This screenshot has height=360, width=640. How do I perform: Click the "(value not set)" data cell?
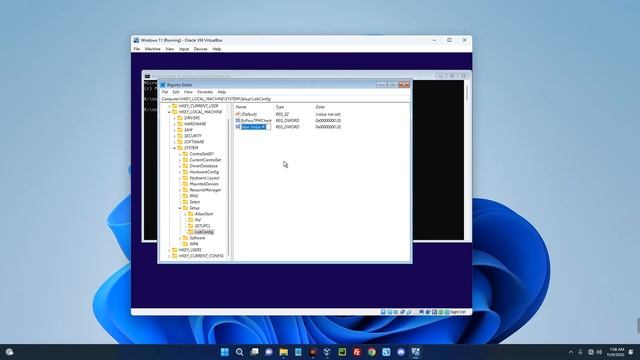coord(328,115)
